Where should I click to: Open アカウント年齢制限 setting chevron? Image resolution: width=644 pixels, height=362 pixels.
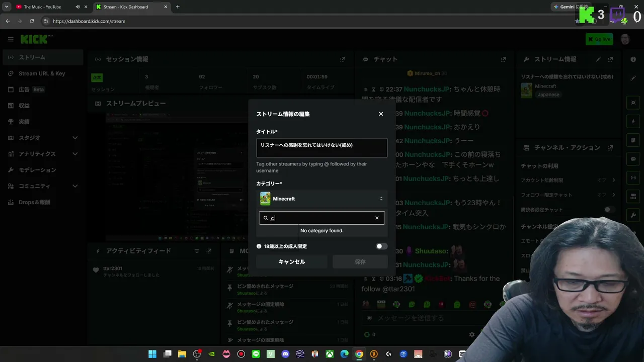[x=614, y=180]
